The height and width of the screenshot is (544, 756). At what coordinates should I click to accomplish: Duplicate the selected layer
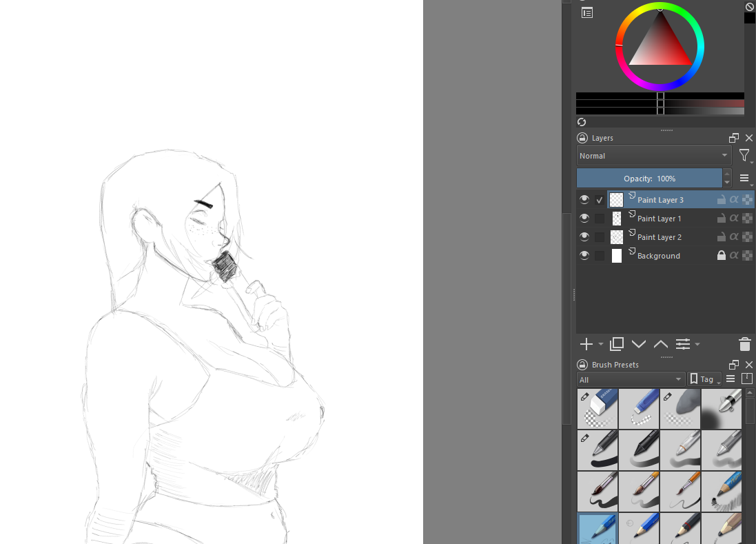(x=617, y=344)
